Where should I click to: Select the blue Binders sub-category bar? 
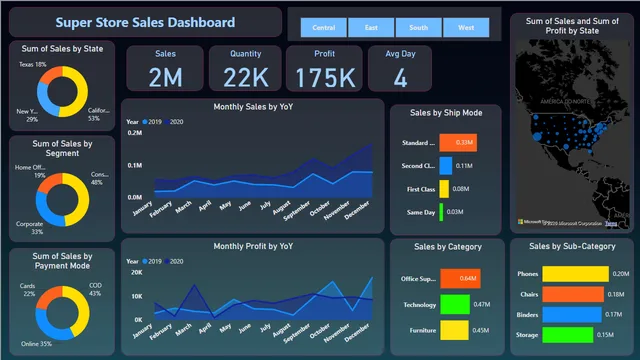point(572,314)
